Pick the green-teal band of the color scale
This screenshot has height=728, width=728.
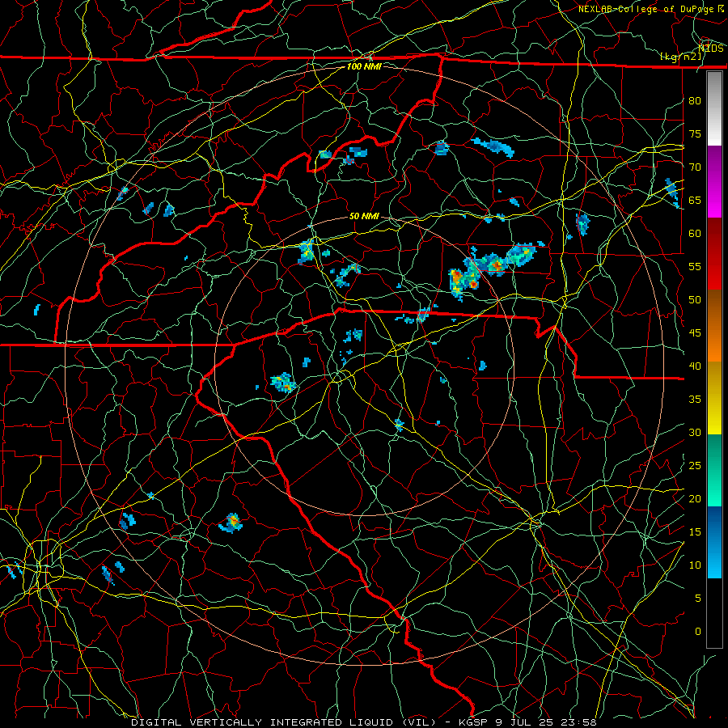pos(714,470)
